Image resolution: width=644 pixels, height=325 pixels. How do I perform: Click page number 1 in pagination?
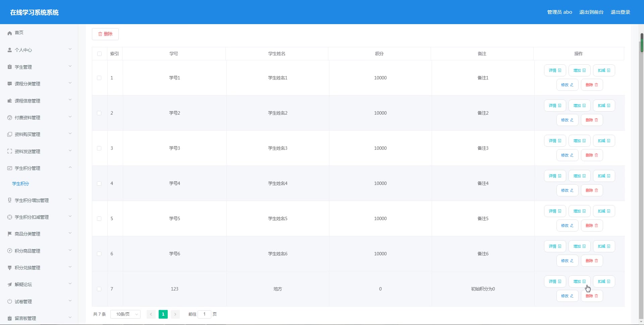(x=163, y=314)
